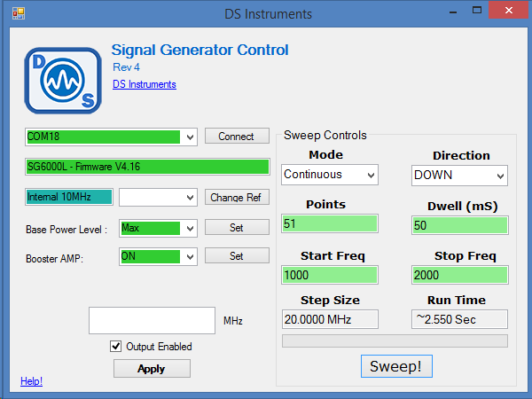This screenshot has width=532, height=399.
Task: Expand the sweep Direction dropdown
Action: click(x=500, y=176)
